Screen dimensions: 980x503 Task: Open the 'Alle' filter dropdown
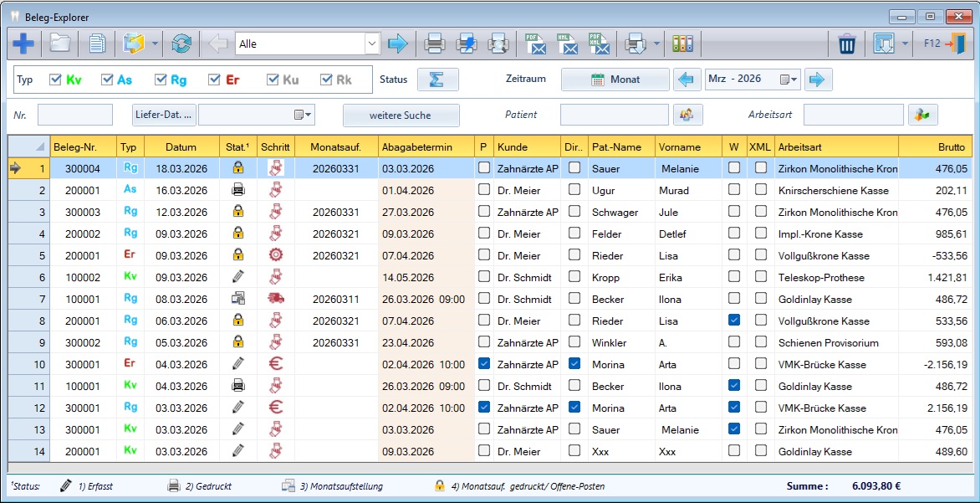372,43
